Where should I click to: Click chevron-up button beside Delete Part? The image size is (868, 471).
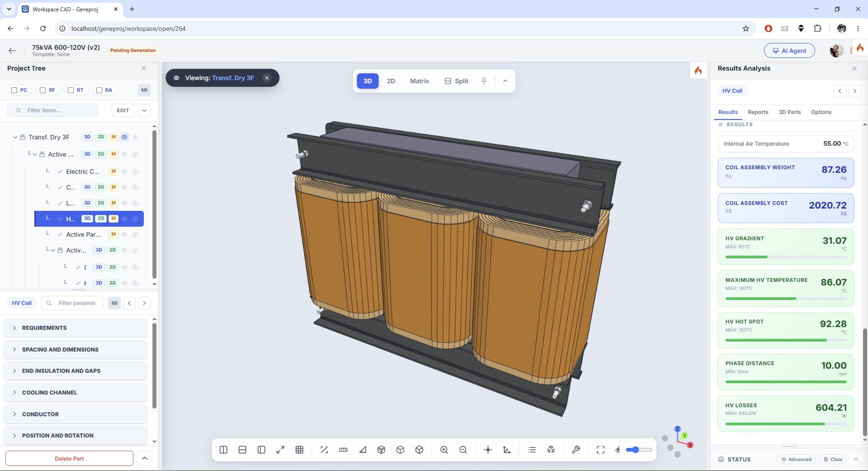(x=144, y=458)
